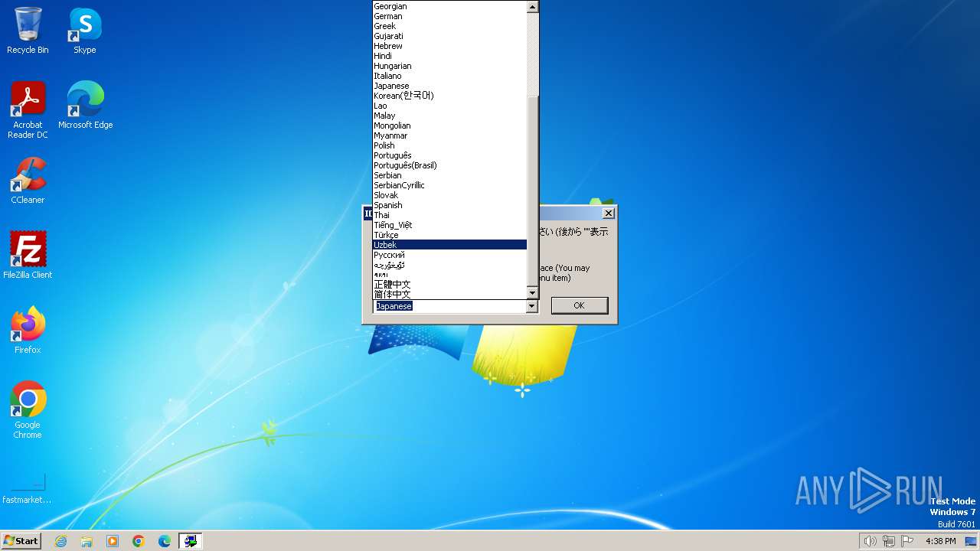
Task: Click the list scrollbar up arrow
Action: coord(533,6)
